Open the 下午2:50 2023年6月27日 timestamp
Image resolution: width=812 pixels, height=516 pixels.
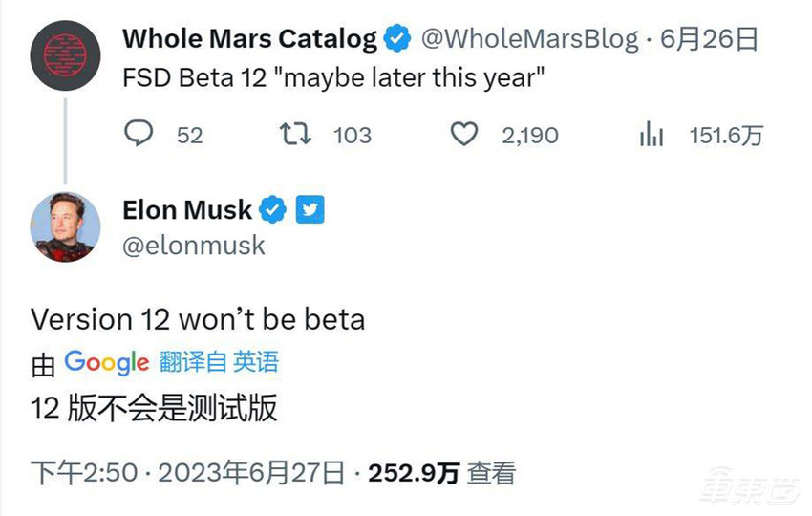[x=187, y=473]
